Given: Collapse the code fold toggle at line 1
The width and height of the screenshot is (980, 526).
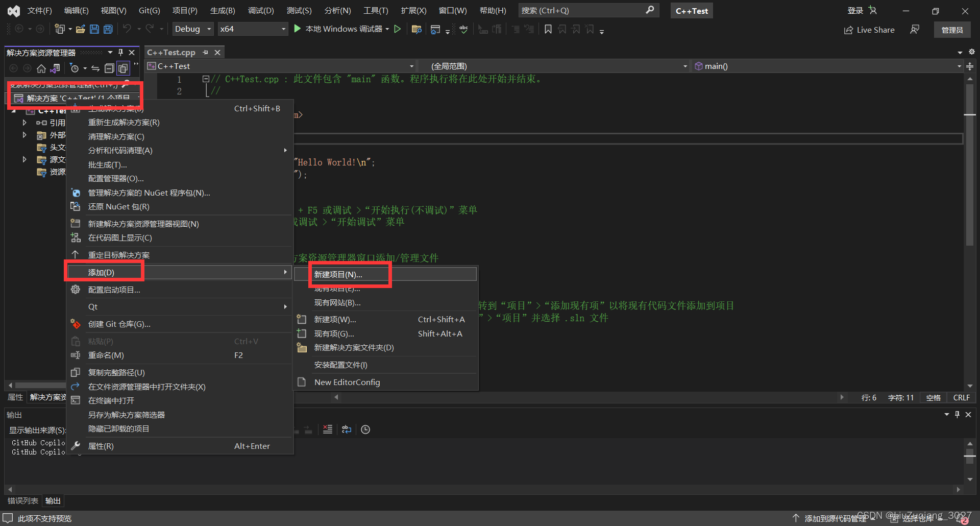Looking at the screenshot, I should (206, 79).
